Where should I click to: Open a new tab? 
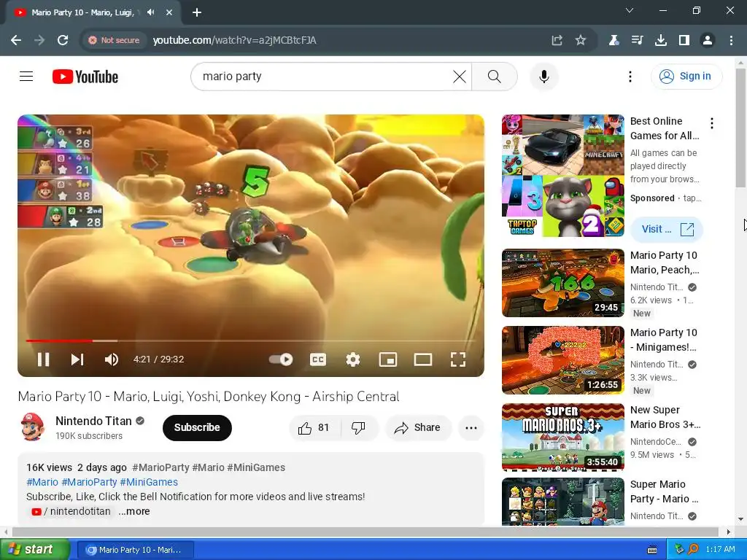[197, 12]
